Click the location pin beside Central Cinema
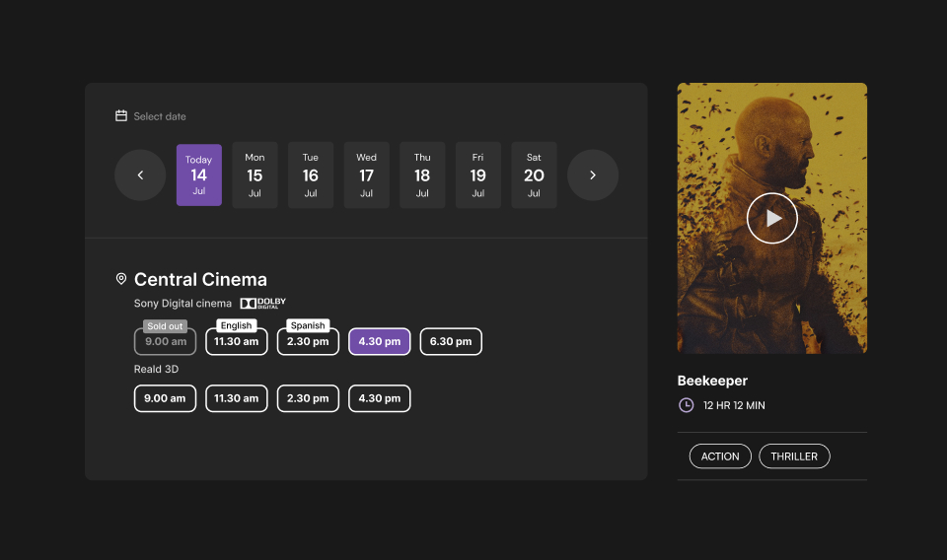The width and height of the screenshot is (947, 560). [x=121, y=279]
